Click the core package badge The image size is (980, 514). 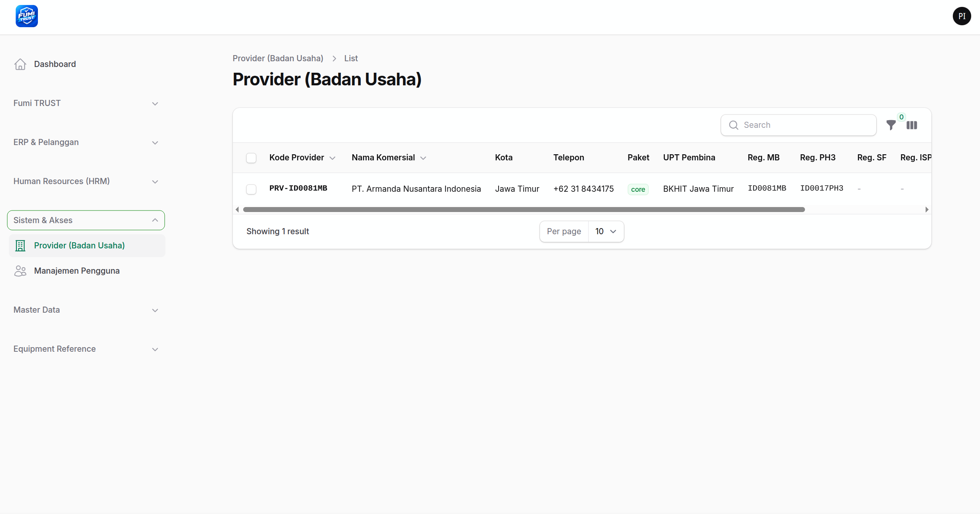click(638, 189)
